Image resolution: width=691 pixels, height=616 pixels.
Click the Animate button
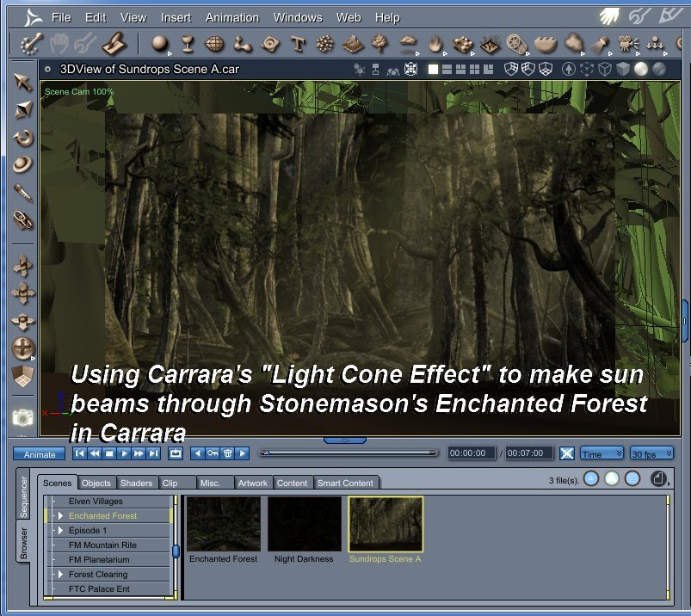40,454
